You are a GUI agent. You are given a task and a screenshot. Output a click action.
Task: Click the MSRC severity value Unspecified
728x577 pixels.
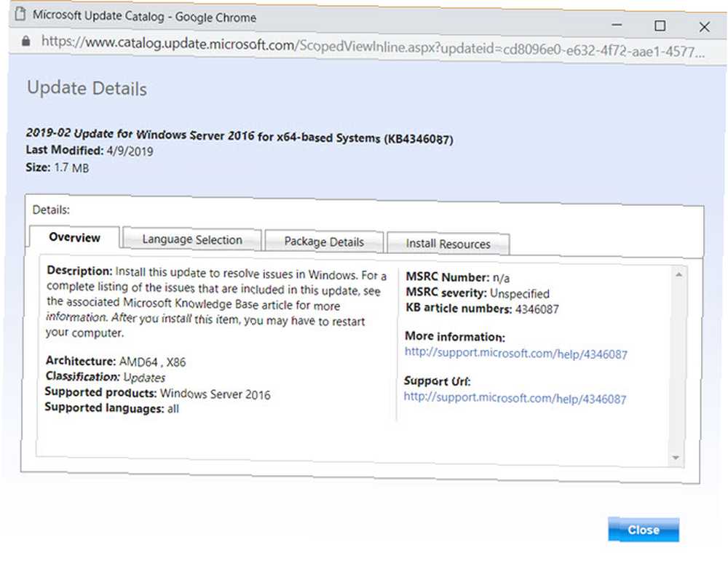click(x=520, y=293)
